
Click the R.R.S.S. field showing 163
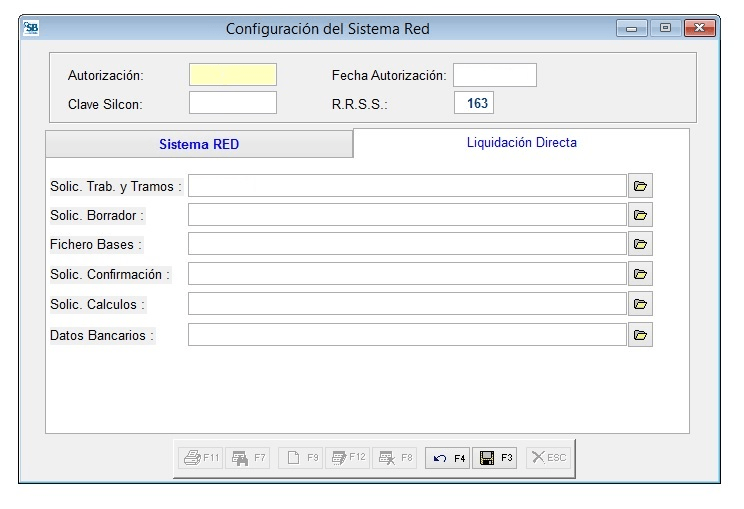(474, 103)
